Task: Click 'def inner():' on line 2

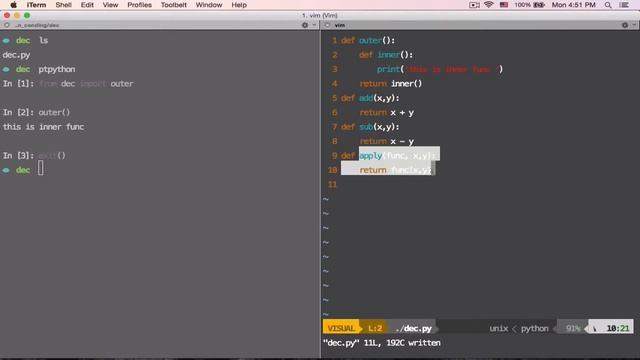Action: [x=386, y=55]
